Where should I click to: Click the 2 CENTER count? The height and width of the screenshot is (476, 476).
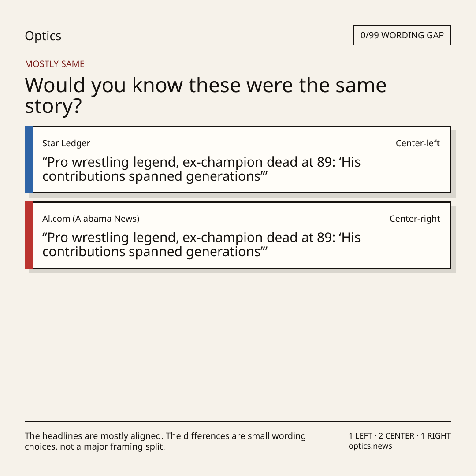396,436
